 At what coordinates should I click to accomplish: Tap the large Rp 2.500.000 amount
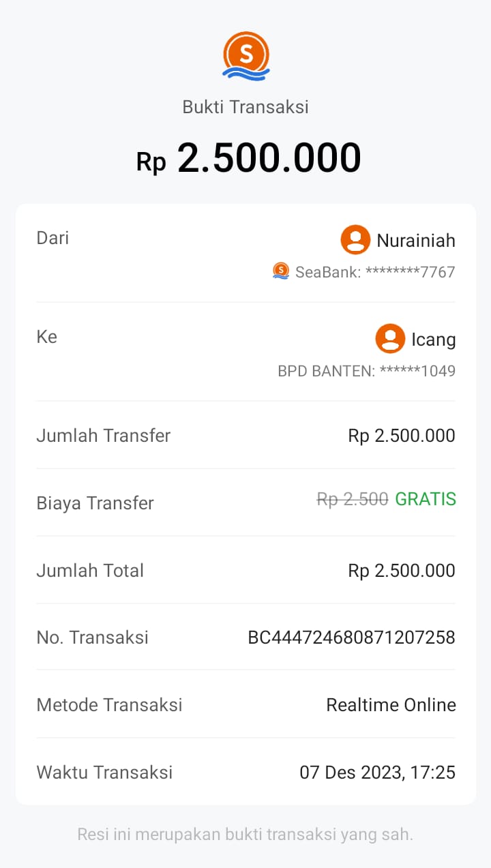249,159
